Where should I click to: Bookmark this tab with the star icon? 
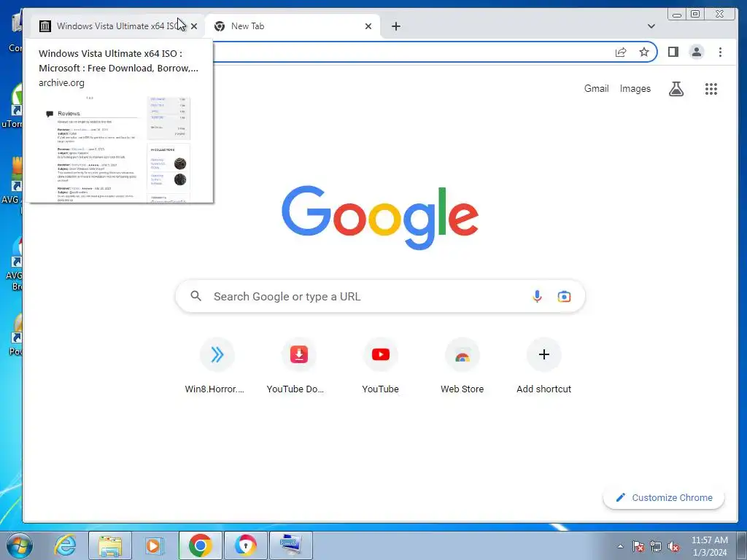[644, 52]
